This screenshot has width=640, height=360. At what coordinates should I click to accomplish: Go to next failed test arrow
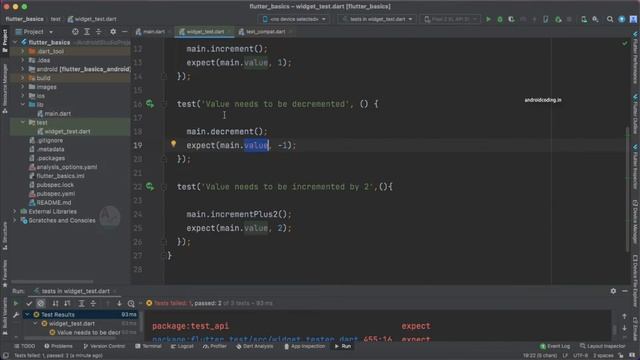[x=119, y=303]
